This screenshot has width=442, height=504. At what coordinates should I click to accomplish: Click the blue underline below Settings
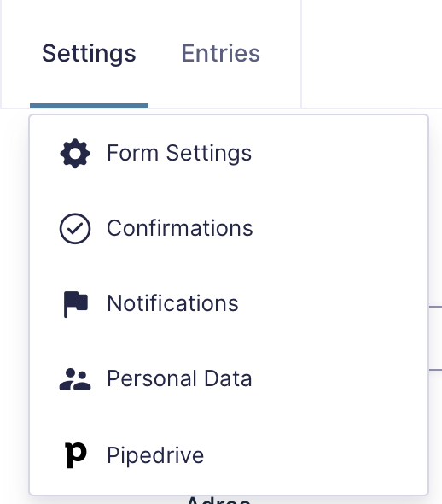89,106
